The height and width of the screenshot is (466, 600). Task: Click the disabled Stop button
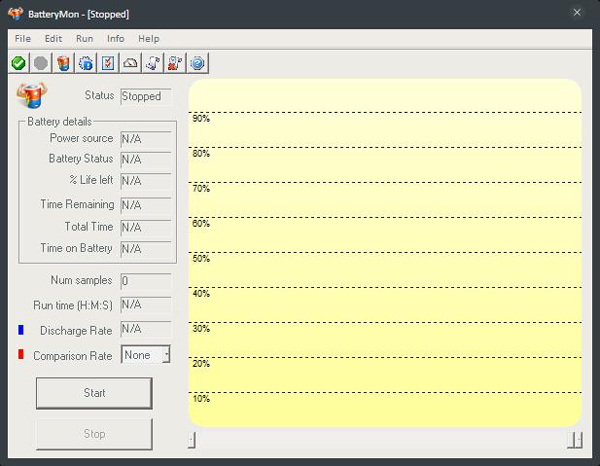pos(94,434)
